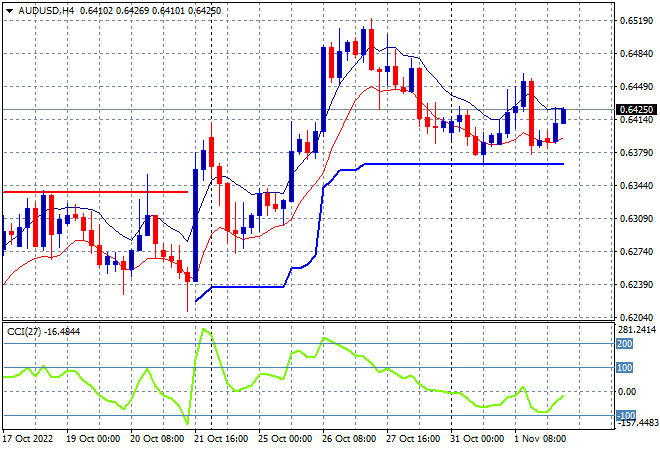The image size is (660, 450).
Task: Click the 26 Oct 08:00 time label
Action: [349, 439]
